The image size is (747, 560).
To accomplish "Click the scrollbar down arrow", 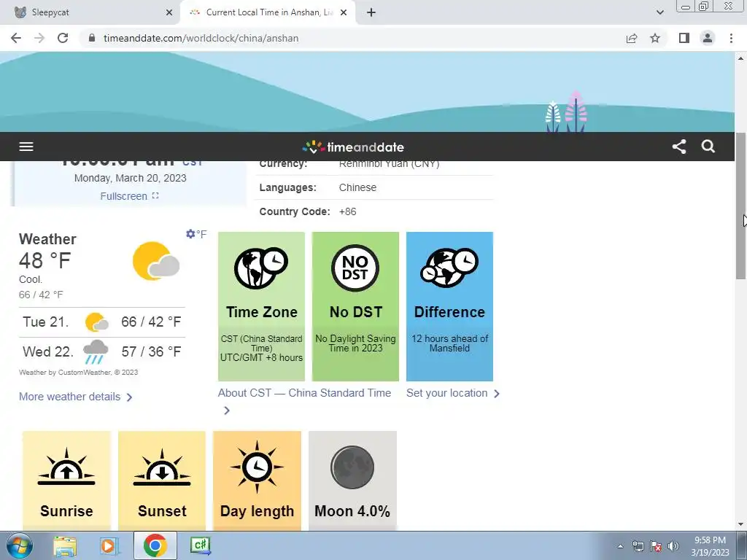I will pyautogui.click(x=740, y=524).
